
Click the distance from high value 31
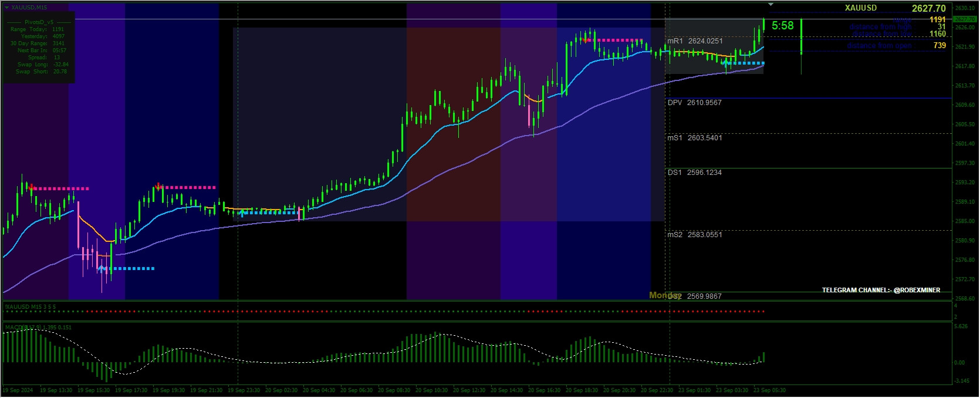942,26
